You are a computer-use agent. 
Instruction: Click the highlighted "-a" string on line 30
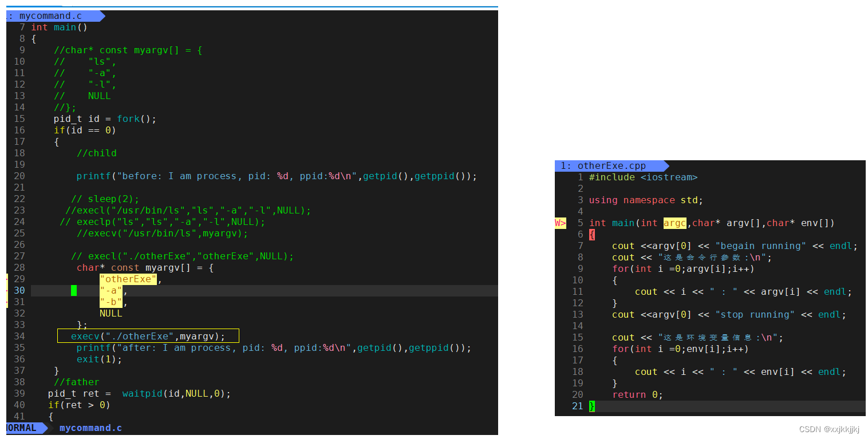[111, 290]
